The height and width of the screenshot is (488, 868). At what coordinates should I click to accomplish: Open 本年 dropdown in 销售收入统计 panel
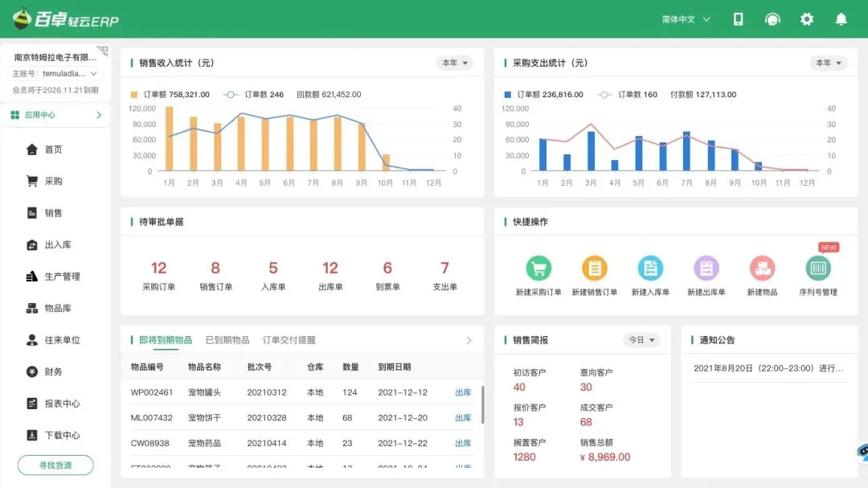454,63
